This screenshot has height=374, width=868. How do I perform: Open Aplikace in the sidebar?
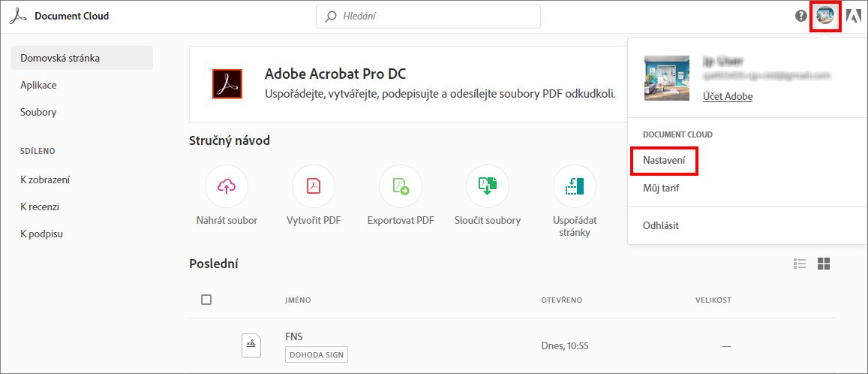(38, 85)
